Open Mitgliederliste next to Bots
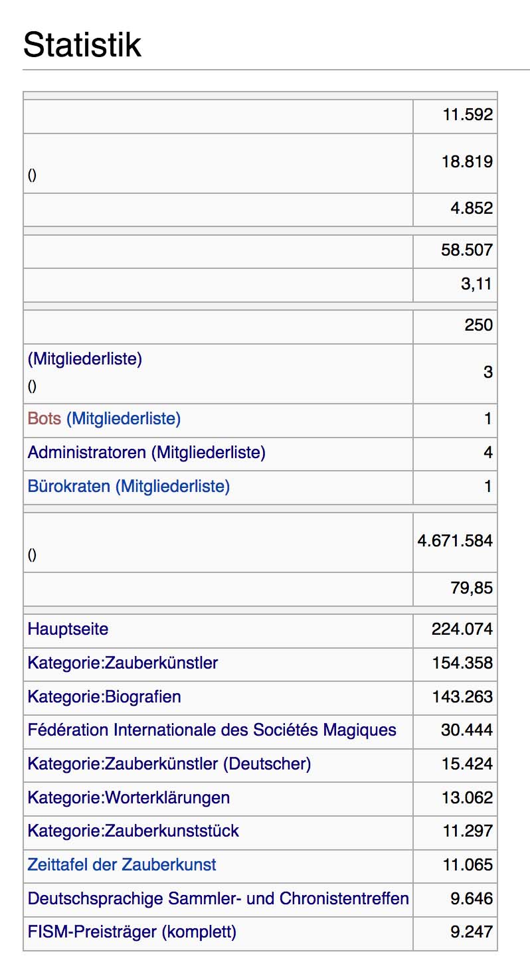Image resolution: width=530 pixels, height=980 pixels. click(x=124, y=419)
